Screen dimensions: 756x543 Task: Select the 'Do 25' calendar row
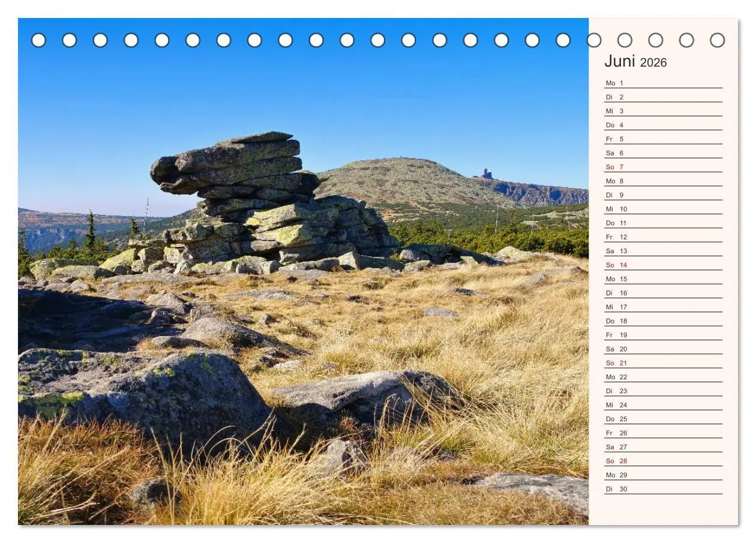tap(663, 419)
